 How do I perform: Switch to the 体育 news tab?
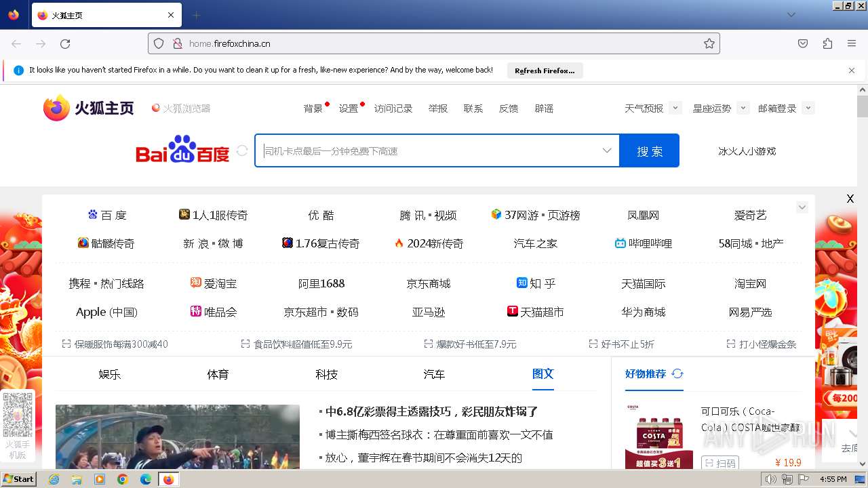pyautogui.click(x=218, y=374)
